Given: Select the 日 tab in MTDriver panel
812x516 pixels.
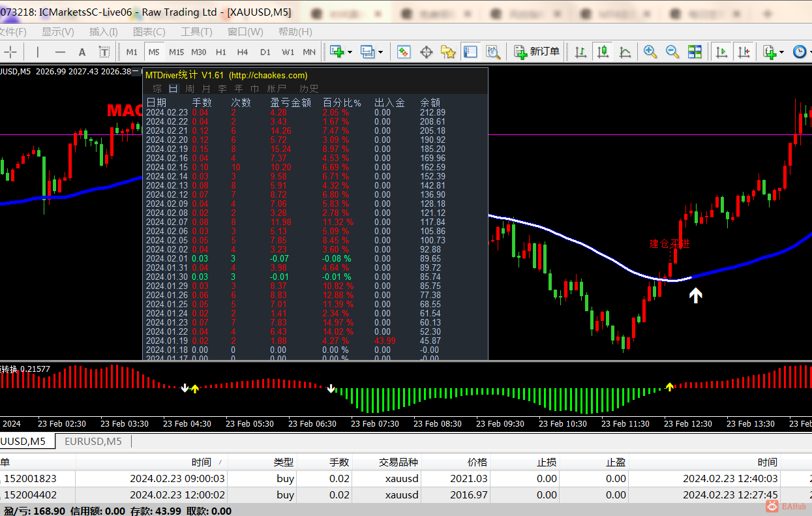Looking at the screenshot, I should coord(173,88).
